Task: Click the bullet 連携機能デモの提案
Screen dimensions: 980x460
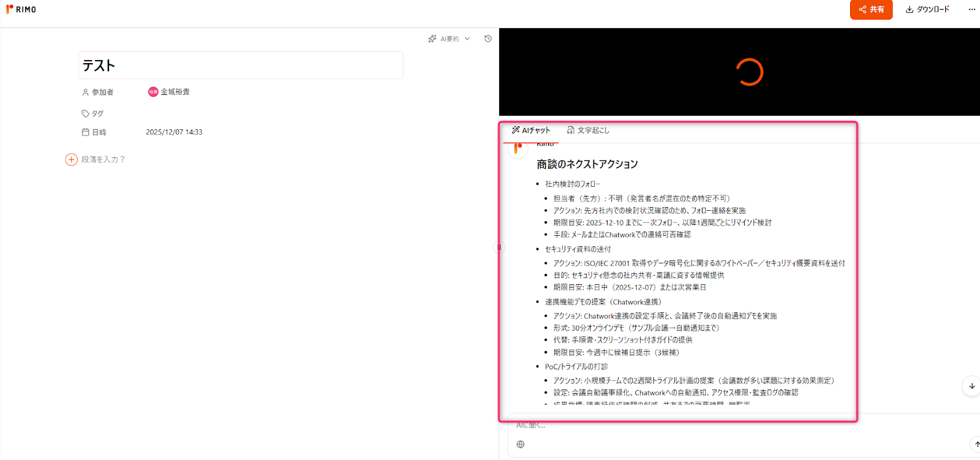Action: (x=603, y=302)
